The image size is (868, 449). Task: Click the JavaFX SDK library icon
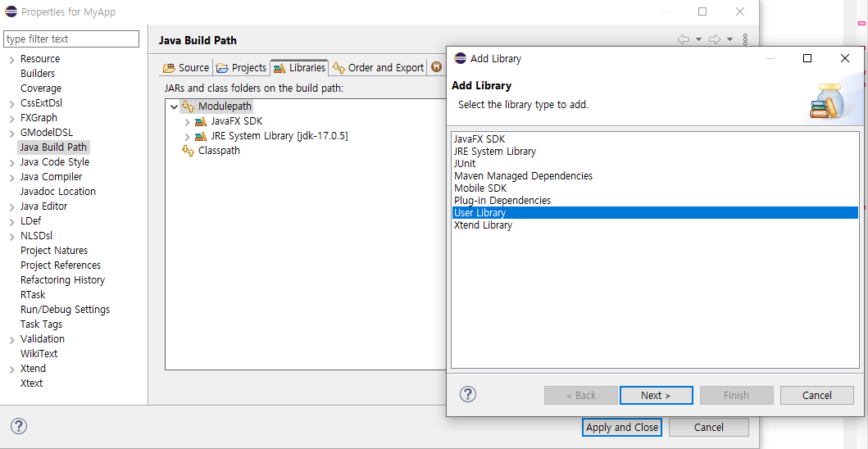coord(200,121)
